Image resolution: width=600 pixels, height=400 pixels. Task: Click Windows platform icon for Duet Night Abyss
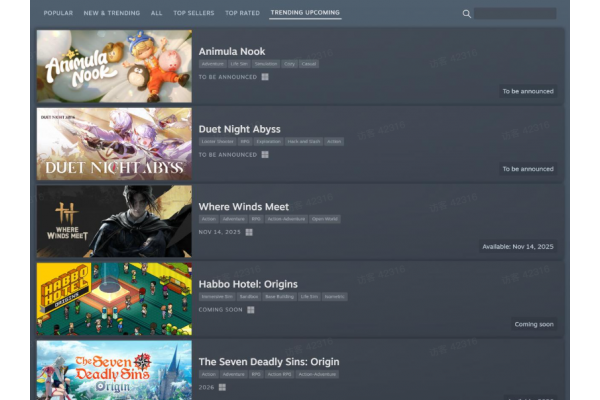click(265, 155)
